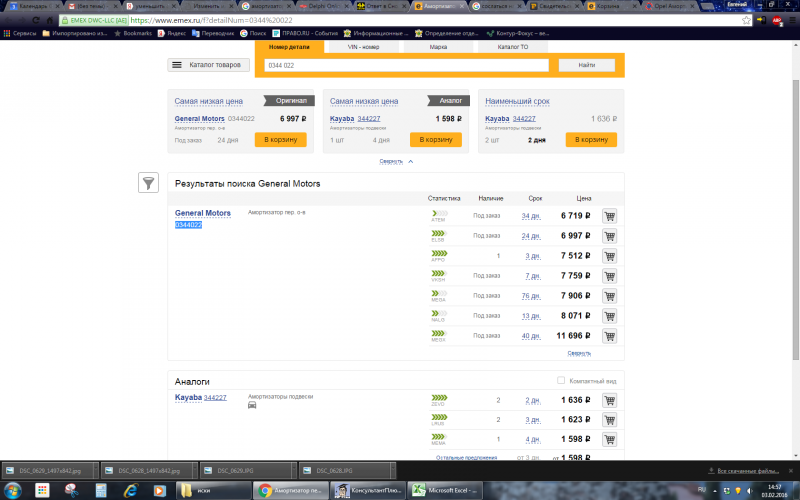
Task: Click the 76 дн. delivery term link
Action: (531, 296)
